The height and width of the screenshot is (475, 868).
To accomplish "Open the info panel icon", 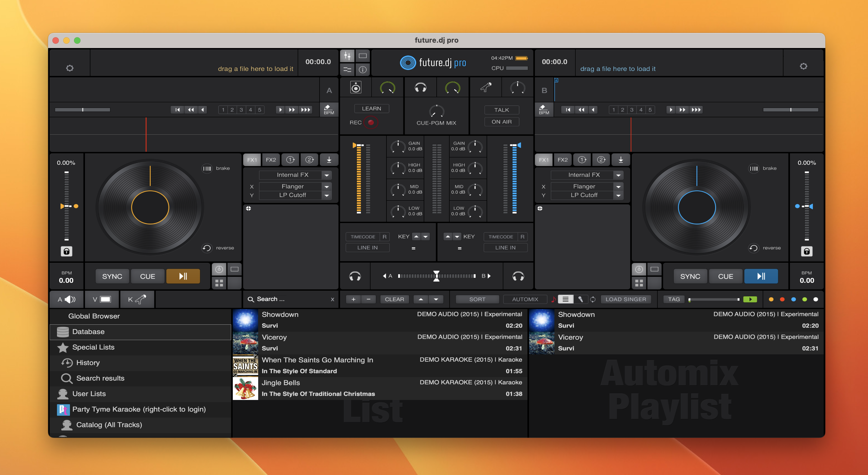I will point(362,70).
